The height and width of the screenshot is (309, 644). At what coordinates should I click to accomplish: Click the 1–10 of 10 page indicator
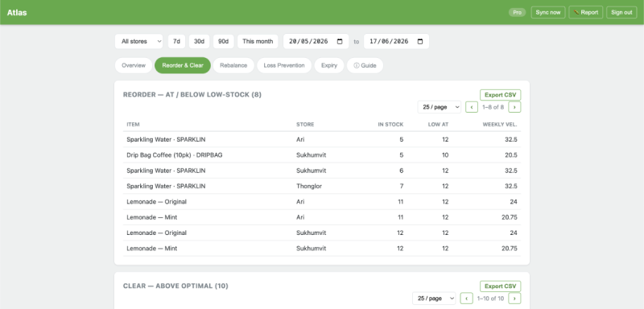click(490, 299)
